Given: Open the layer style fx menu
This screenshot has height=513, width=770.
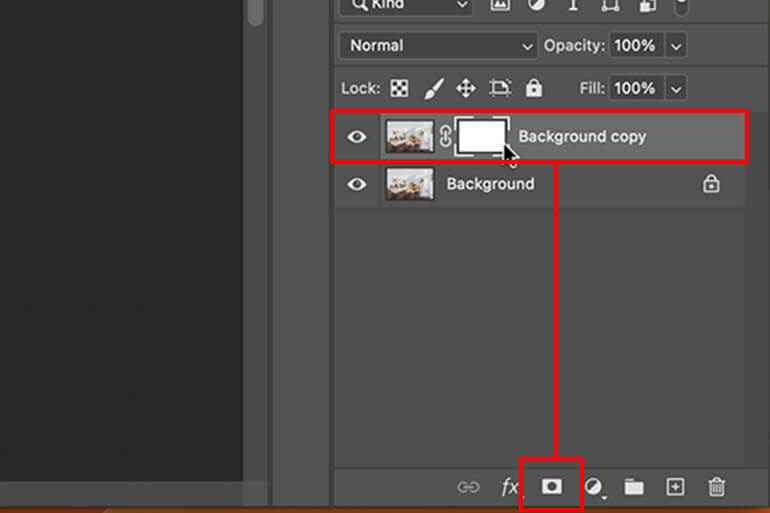Looking at the screenshot, I should click(x=510, y=487).
